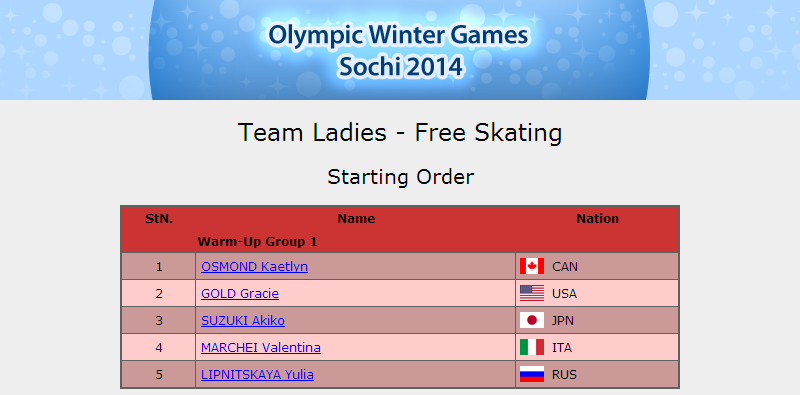Screen dimensions: 800x395
Task: Open GOLD Gracie skater link
Action: coord(240,293)
